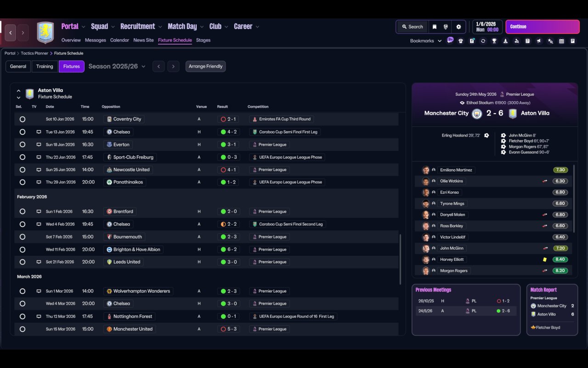Click the purple Continue button
The width and height of the screenshot is (588, 368).
tap(543, 27)
